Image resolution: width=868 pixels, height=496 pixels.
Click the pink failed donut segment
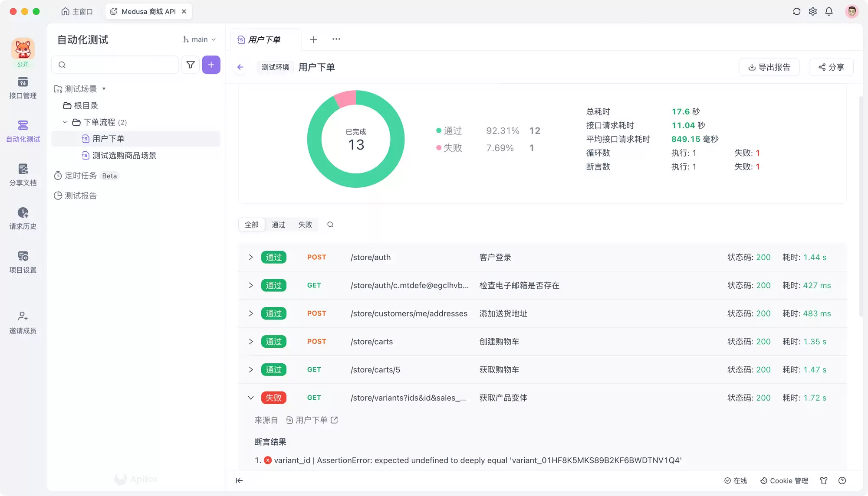(346, 99)
